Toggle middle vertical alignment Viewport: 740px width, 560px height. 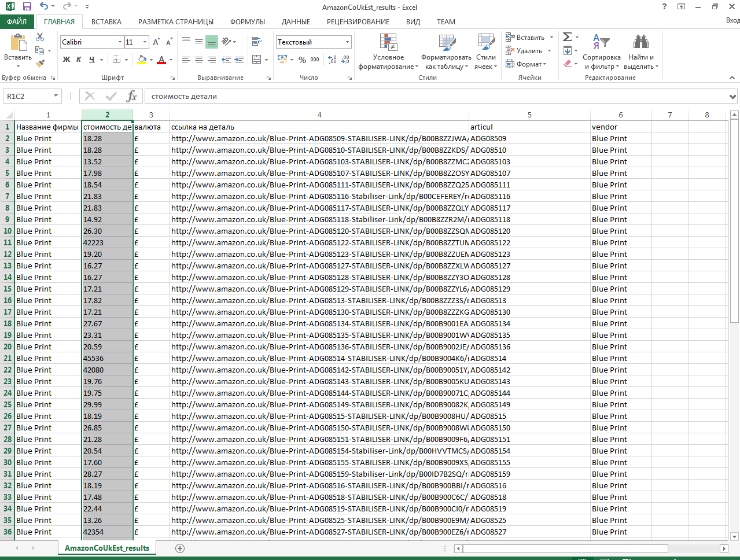(x=199, y=42)
